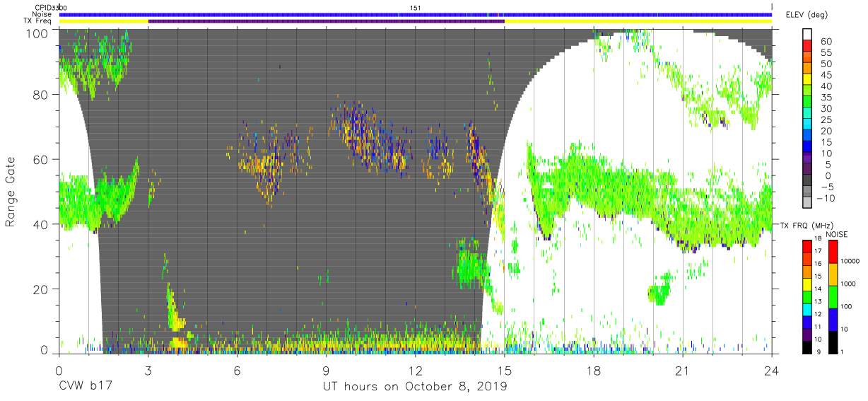The height and width of the screenshot is (401, 868).
Task: Click the '6' tick on UT hours axis
Action: (x=237, y=371)
